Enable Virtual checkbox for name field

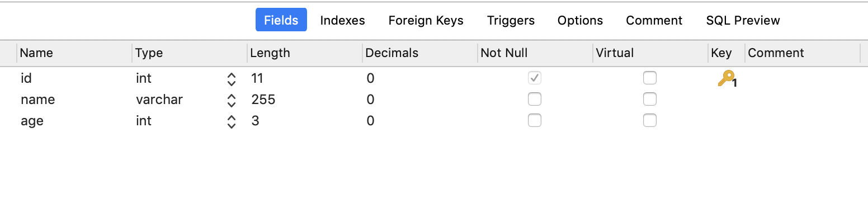click(649, 100)
